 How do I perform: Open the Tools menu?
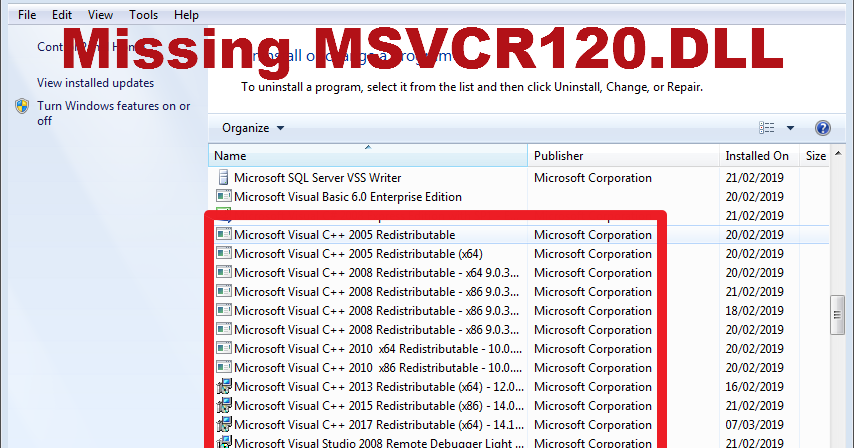[x=143, y=15]
